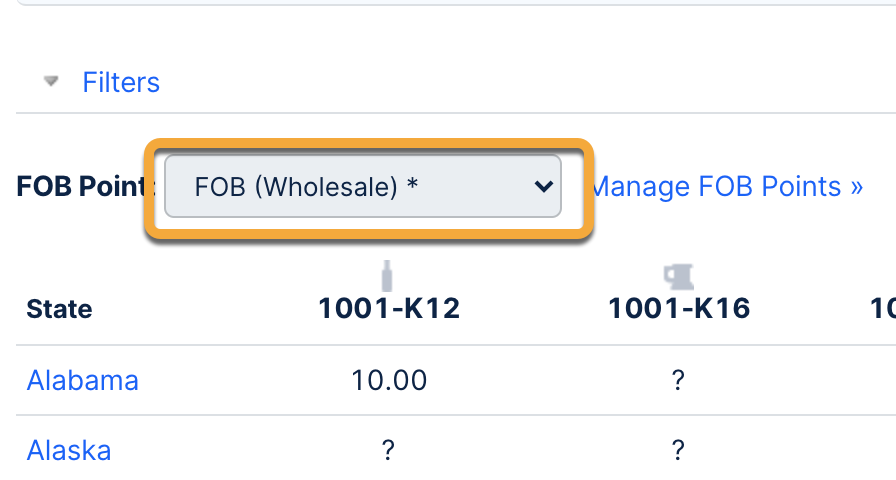
Task: Click the chevron arrow on FOB Point select
Action: [x=543, y=186]
